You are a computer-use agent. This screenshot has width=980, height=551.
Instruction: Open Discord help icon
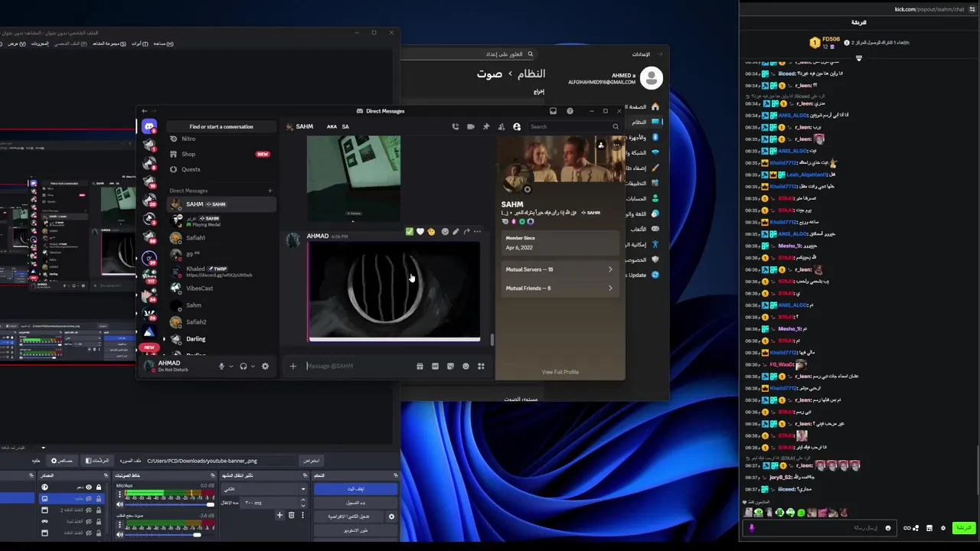[570, 111]
